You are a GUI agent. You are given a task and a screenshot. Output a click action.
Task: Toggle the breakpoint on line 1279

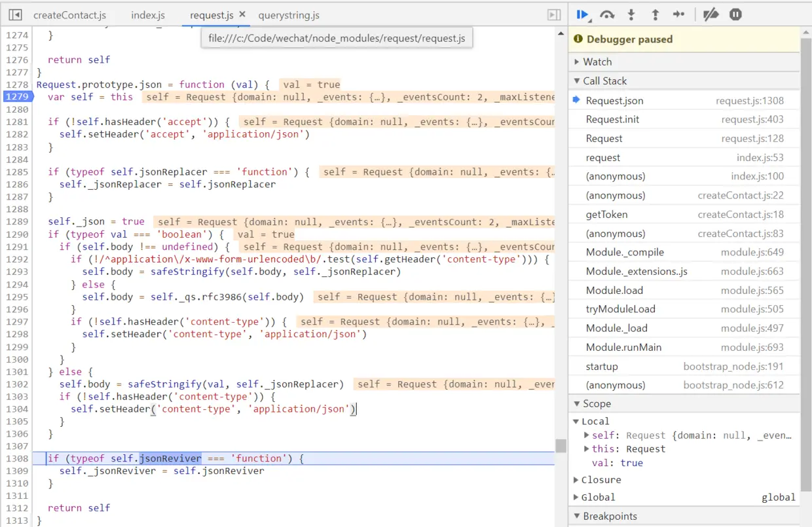[x=16, y=97]
